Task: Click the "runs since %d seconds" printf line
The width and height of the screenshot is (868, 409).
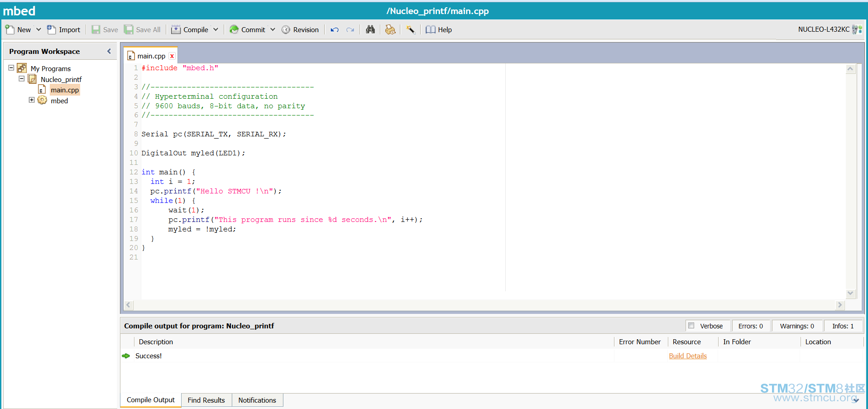Action: click(x=295, y=220)
